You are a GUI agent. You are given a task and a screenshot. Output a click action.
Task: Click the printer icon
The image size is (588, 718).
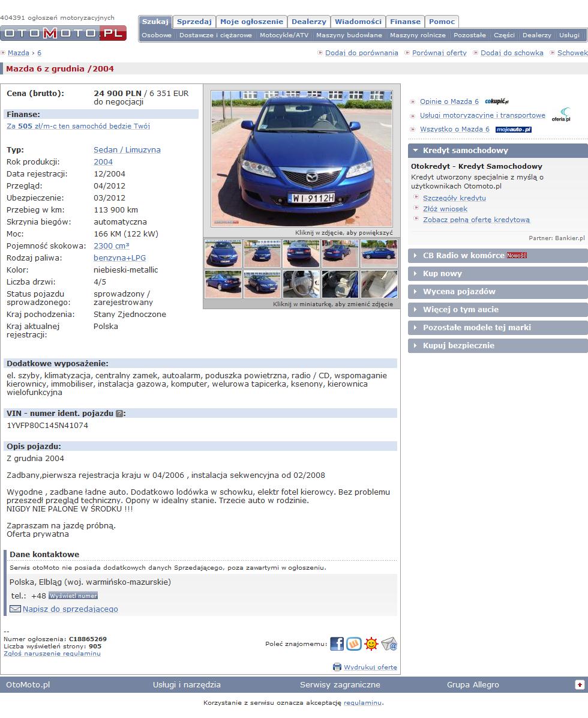[x=337, y=667]
